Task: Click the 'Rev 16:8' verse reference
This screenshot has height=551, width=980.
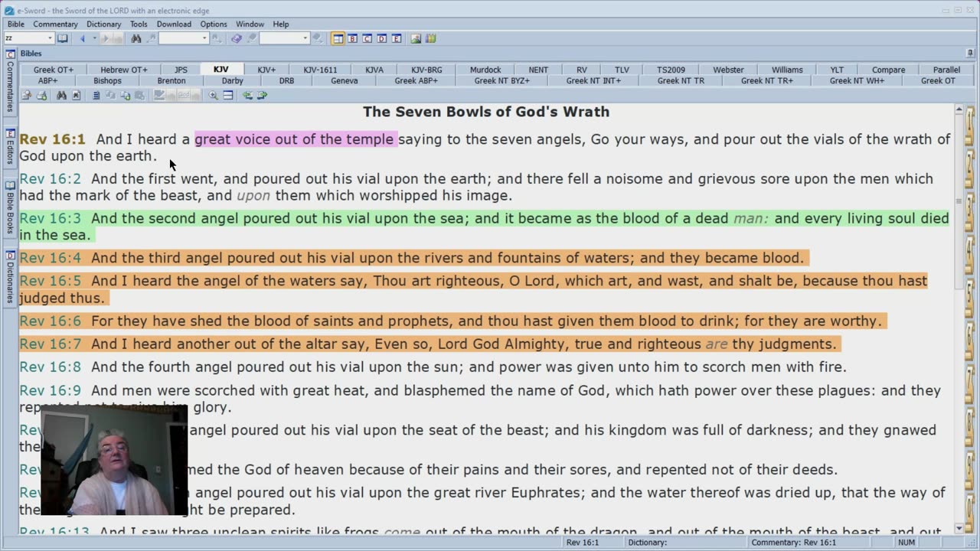Action: pyautogui.click(x=50, y=367)
